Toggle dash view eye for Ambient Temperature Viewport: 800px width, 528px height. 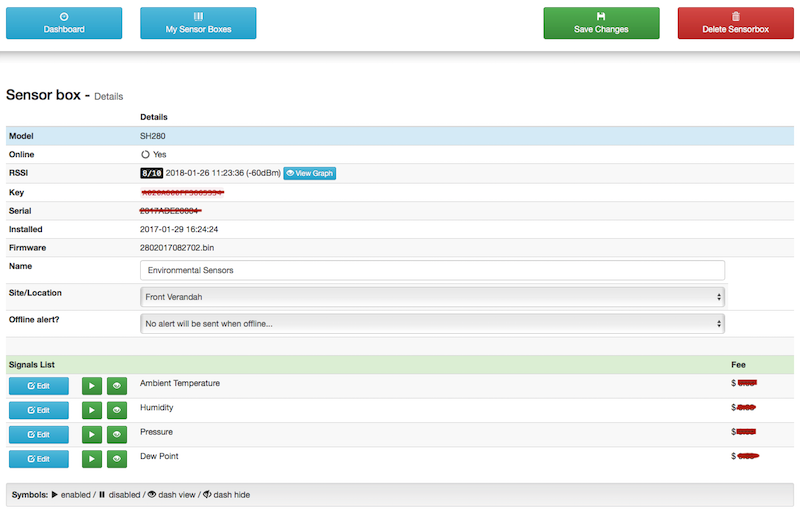117,385
